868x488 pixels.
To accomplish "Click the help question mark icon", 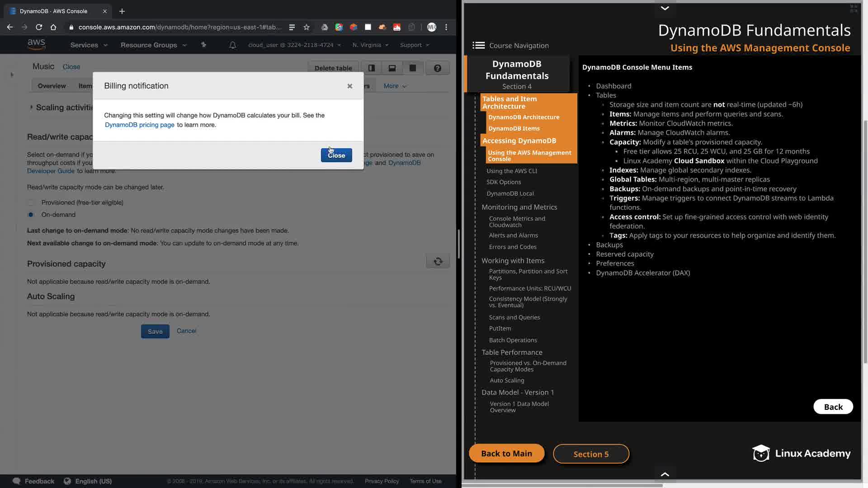I will pos(437,68).
